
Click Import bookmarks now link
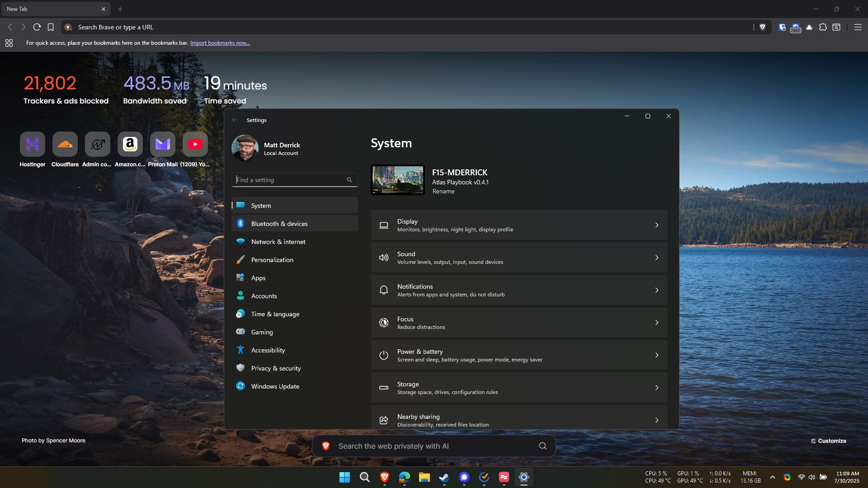click(x=220, y=43)
